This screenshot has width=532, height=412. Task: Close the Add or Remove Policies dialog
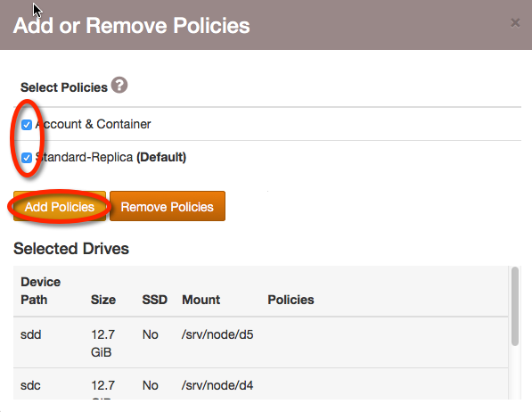(x=515, y=23)
